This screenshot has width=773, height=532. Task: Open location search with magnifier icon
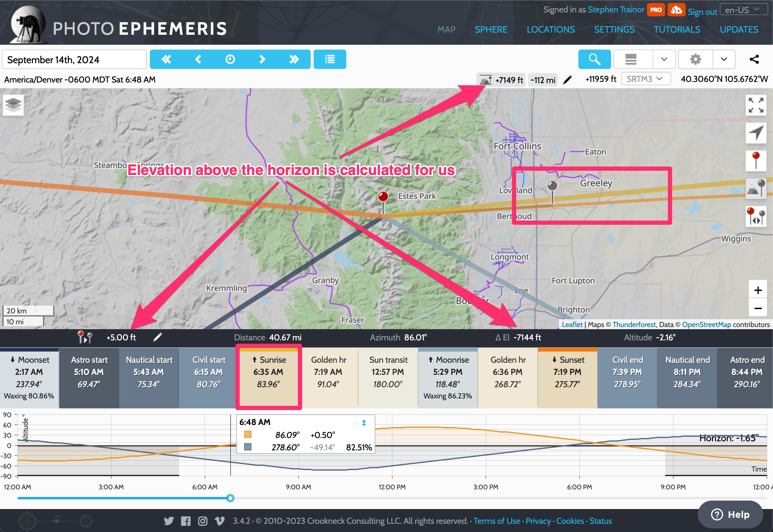tap(594, 59)
